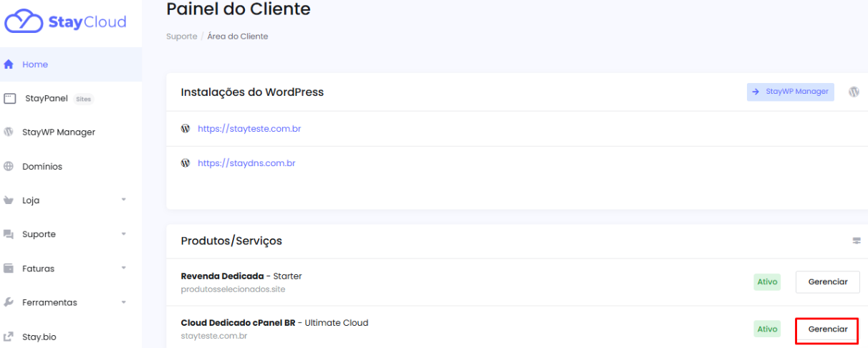Click WordPress icon beside StayWP Manager button
This screenshot has width=868, height=348.
[854, 92]
